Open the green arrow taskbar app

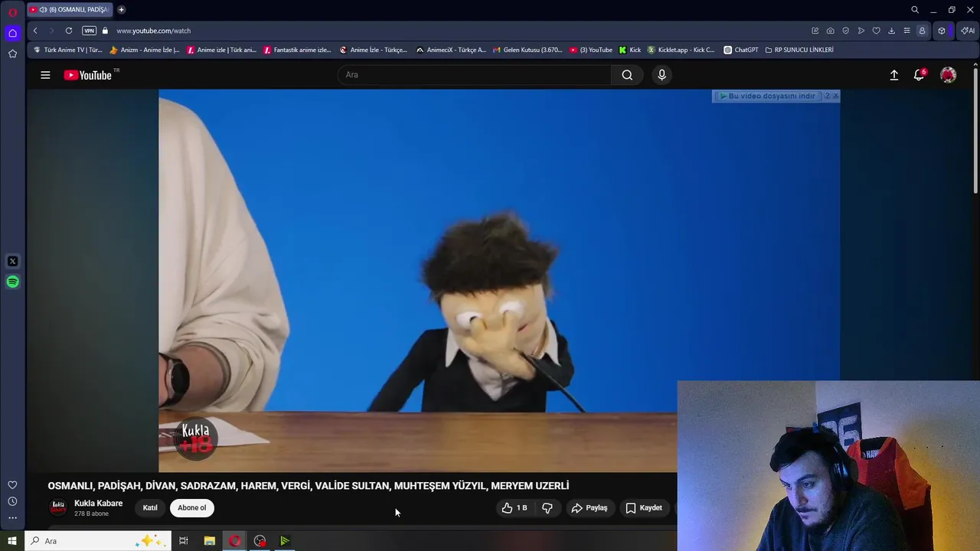(x=285, y=541)
